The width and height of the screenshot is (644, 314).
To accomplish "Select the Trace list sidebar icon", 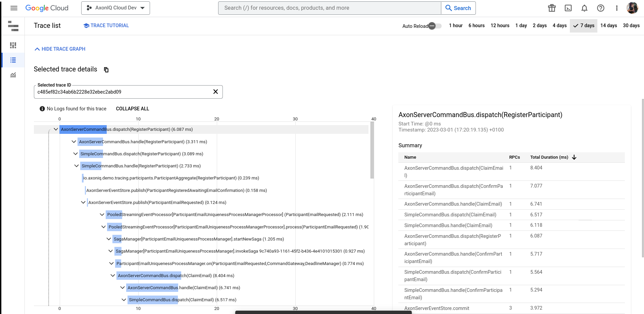I will [x=13, y=60].
